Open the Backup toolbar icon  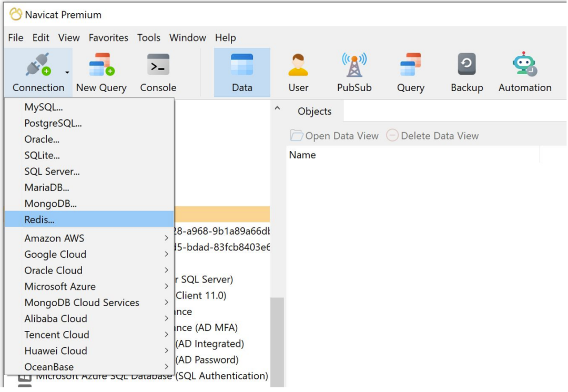(466, 65)
